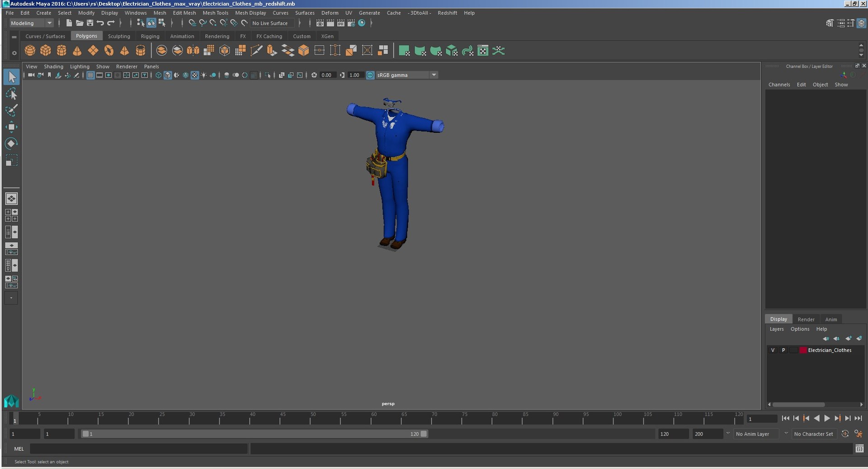The image size is (868, 469).
Task: Click the Undo arrow icon
Action: pos(100,23)
